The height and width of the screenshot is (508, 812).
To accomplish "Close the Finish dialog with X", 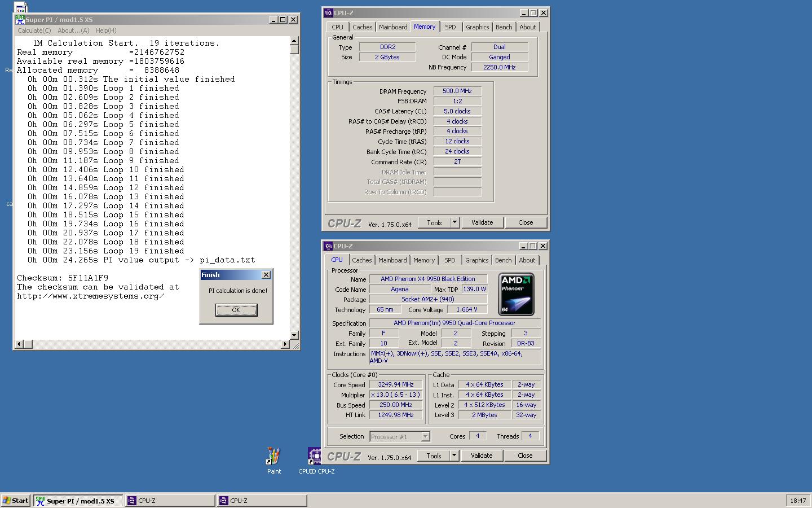I will click(x=266, y=275).
